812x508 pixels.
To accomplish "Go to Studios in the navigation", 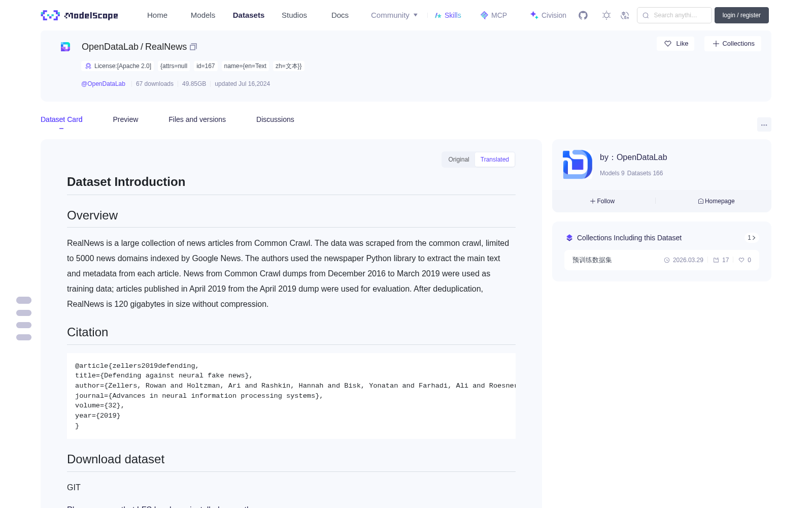I will [x=294, y=15].
